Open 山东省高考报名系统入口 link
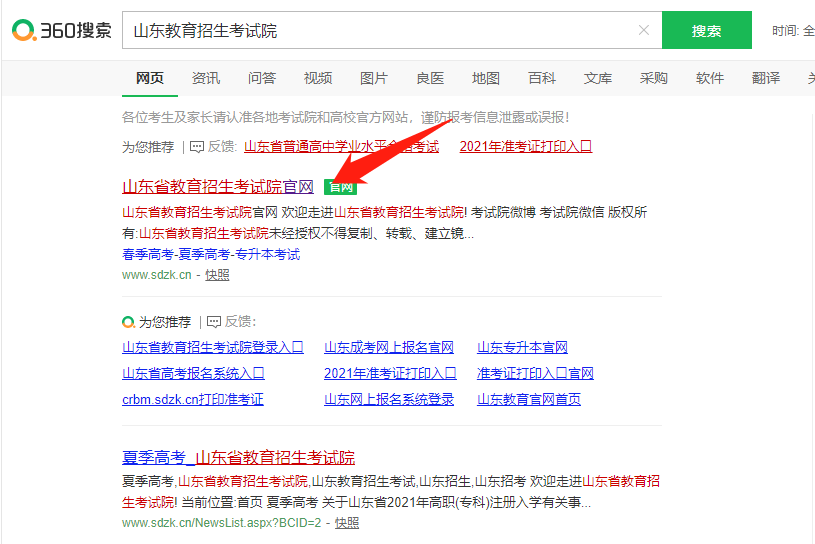Screen dimensions: 815x544 pyautogui.click(x=193, y=373)
